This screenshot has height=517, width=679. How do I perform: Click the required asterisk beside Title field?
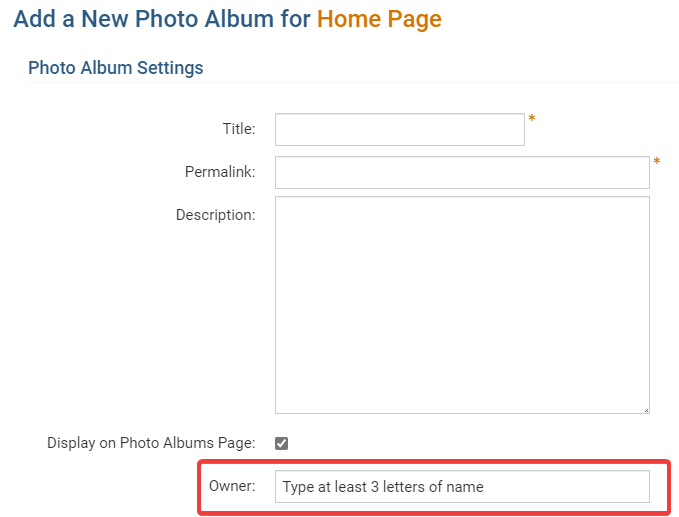pos(532,120)
